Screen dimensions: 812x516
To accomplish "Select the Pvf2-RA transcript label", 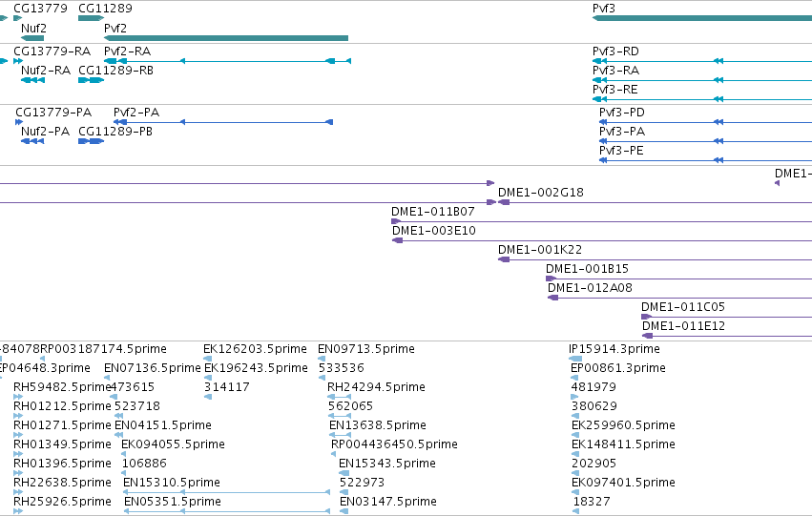I will click(x=128, y=52).
